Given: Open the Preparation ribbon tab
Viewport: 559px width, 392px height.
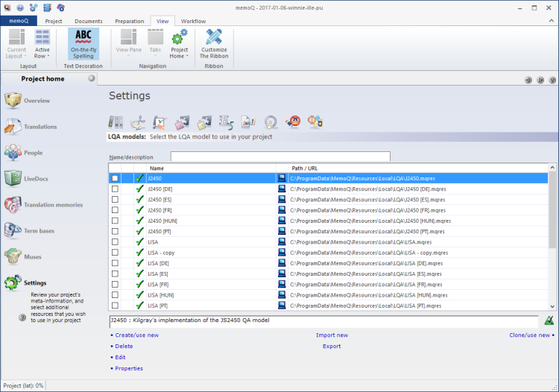Looking at the screenshot, I should [x=129, y=21].
